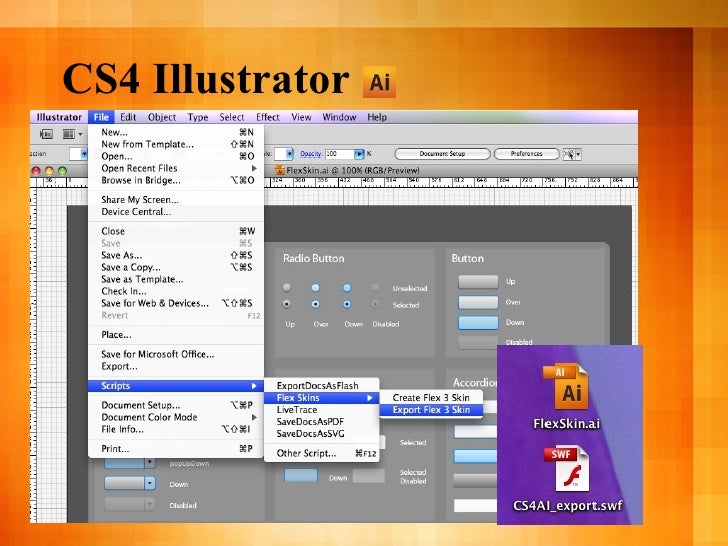
Task: Choose New from Template...
Action: [176, 144]
